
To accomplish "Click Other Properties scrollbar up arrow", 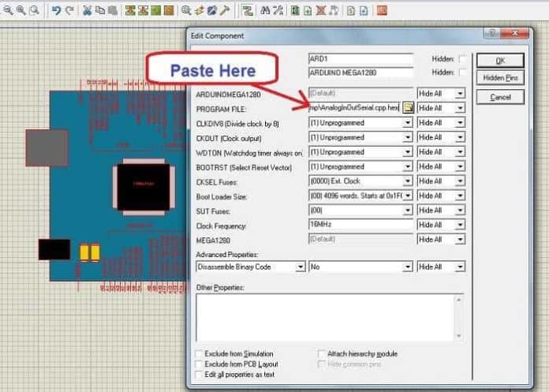I will [x=458, y=300].
